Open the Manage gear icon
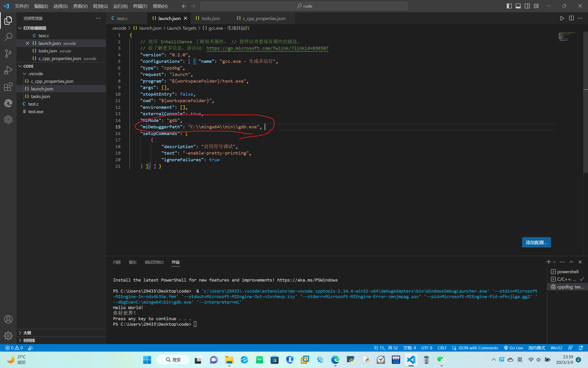 coord(8,336)
